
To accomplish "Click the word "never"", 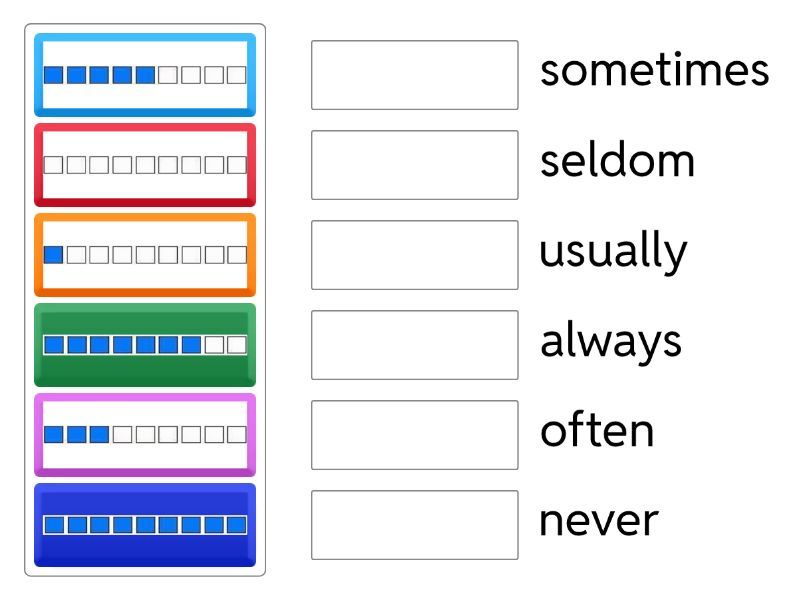I will 599,521.
